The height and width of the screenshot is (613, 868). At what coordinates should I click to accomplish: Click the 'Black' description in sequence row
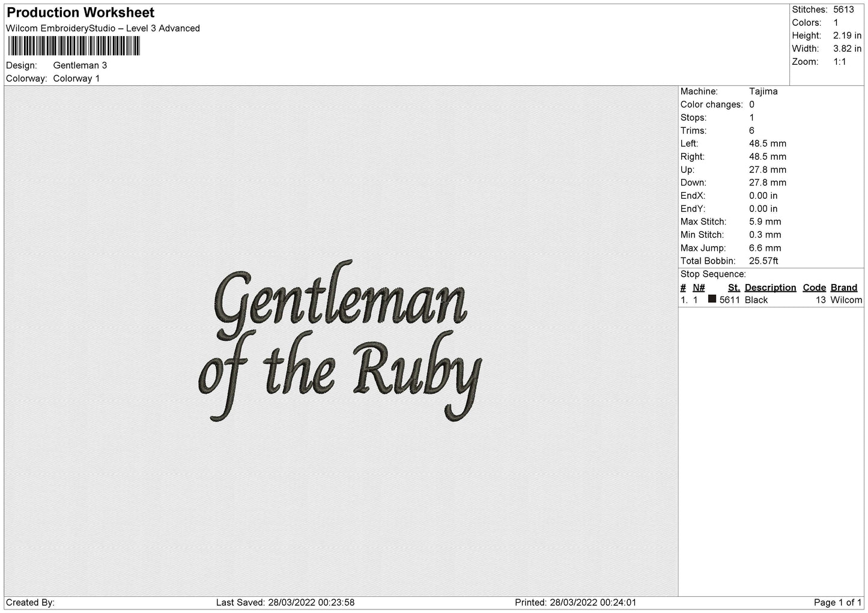click(x=756, y=300)
